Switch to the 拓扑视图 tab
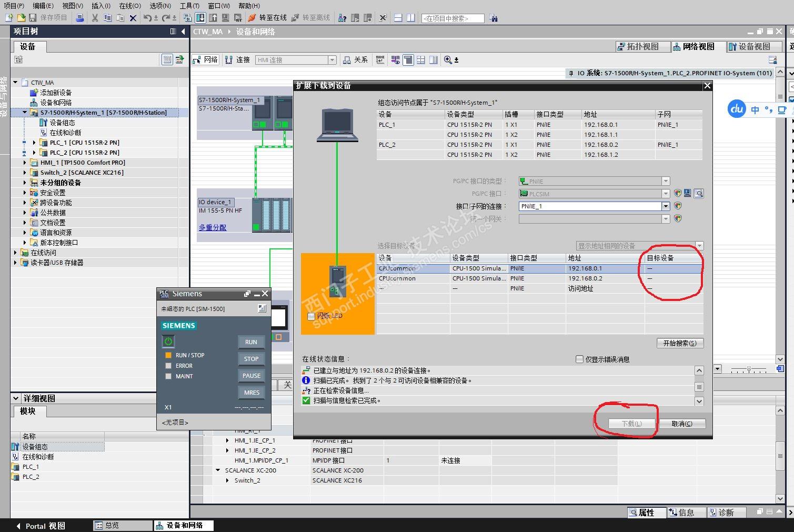This screenshot has height=532, width=794. tap(643, 46)
